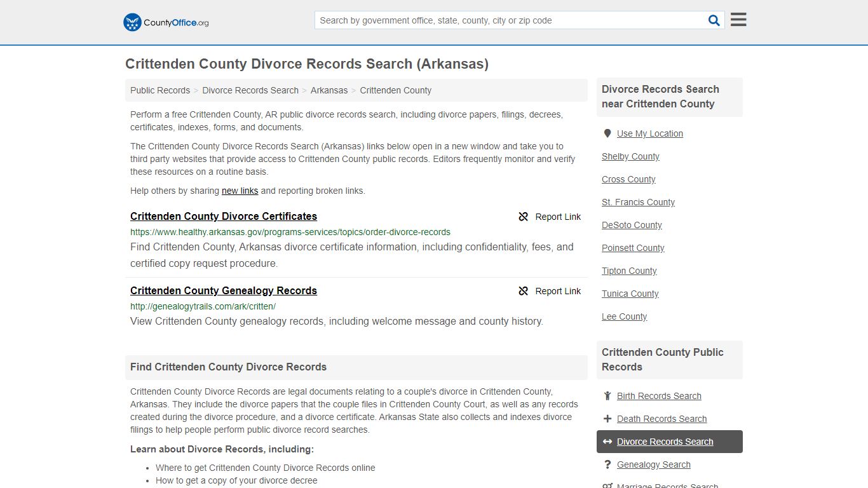
Task: Click 'Where to get Crittenden County Divorce Records online'
Action: coord(265,468)
